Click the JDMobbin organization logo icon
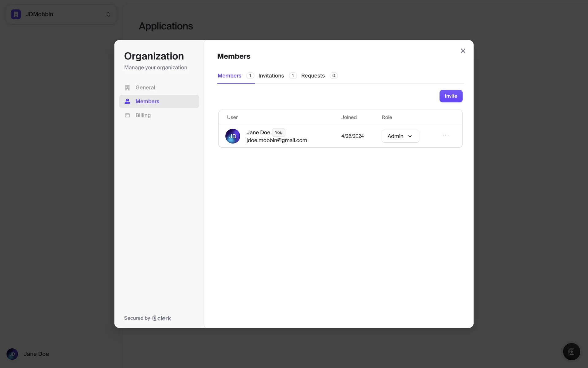The image size is (588, 368). [16, 14]
